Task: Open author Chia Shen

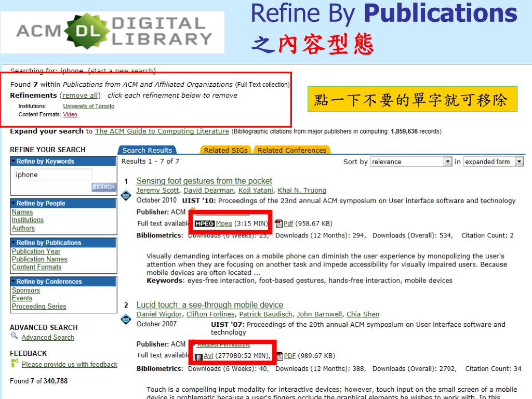Action: [x=363, y=314]
